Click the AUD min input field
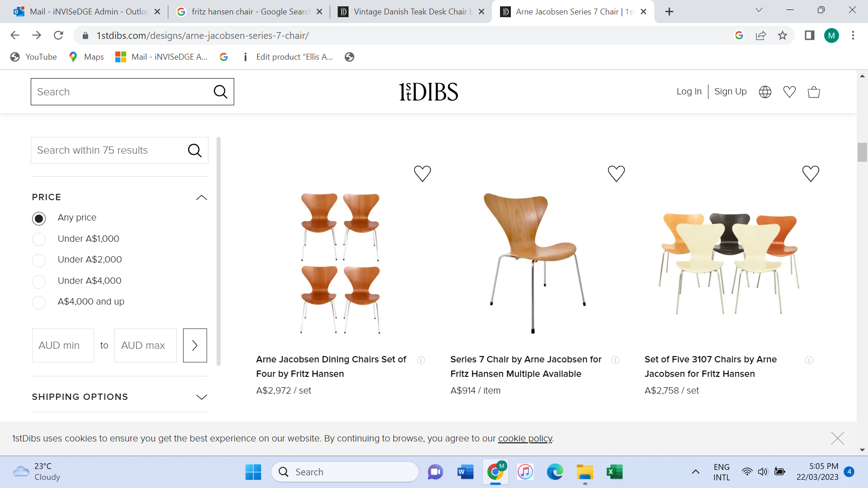Image resolution: width=868 pixels, height=488 pixels. [x=63, y=345]
